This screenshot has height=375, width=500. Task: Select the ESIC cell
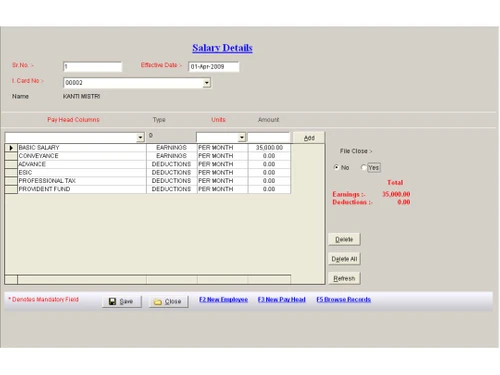[x=82, y=173]
